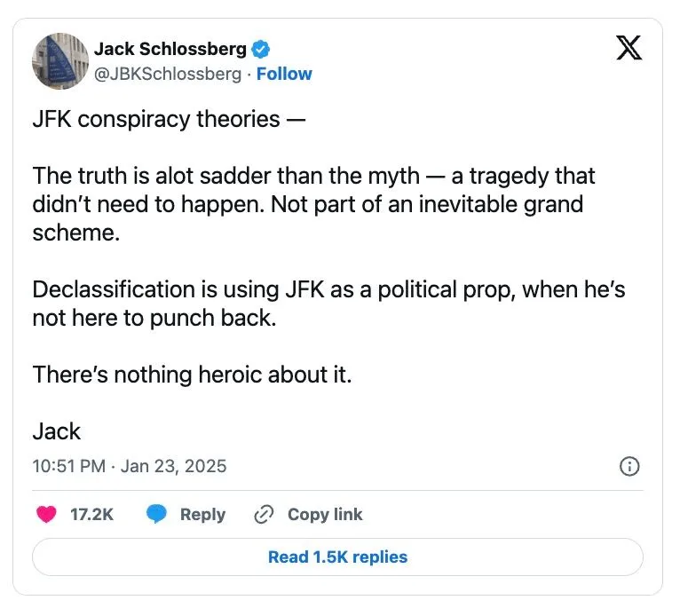Open the tweet info circle icon
Viewport: 680px width, 616px height.
[x=629, y=466]
